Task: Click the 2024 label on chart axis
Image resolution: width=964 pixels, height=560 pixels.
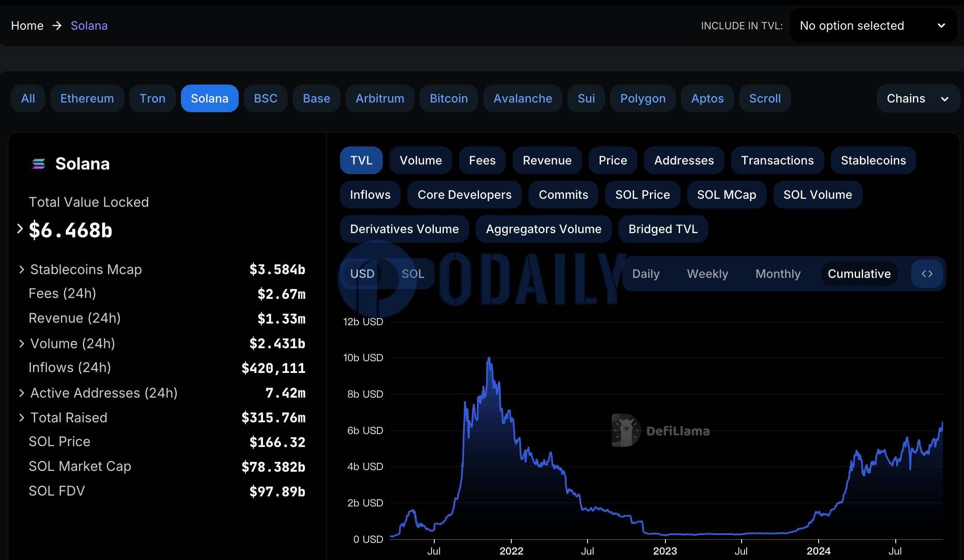Action: point(819,551)
